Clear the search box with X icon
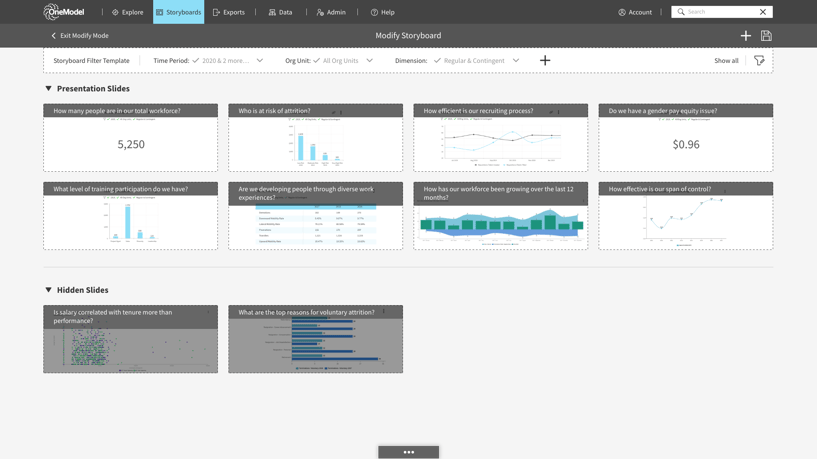This screenshot has height=459, width=817. [763, 11]
